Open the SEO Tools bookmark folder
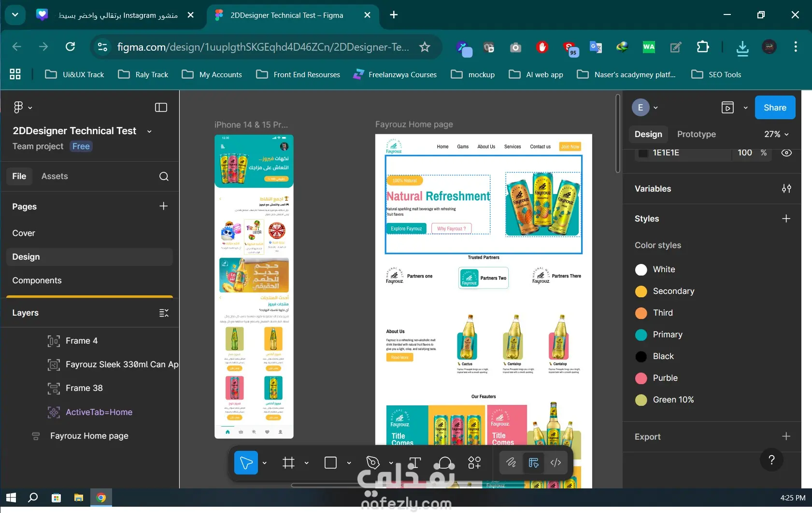Image resolution: width=812 pixels, height=513 pixels. tap(716, 74)
